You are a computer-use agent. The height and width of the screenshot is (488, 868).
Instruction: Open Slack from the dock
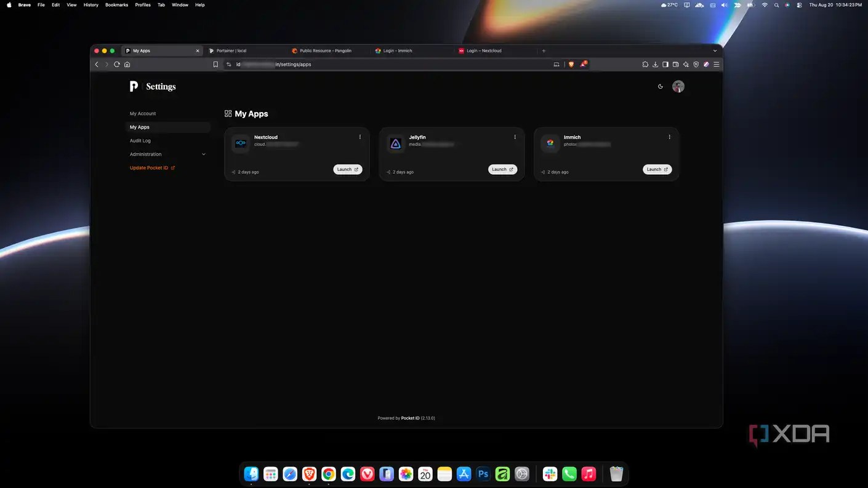(x=550, y=474)
